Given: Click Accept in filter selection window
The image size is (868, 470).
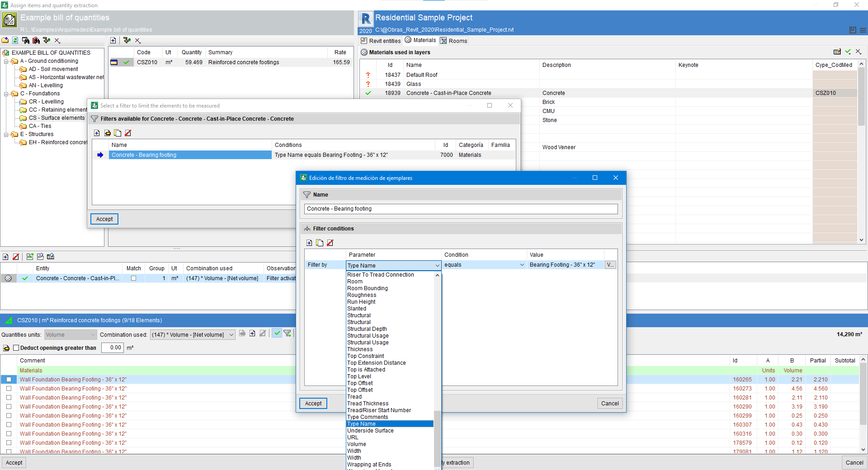Looking at the screenshot, I should [104, 219].
